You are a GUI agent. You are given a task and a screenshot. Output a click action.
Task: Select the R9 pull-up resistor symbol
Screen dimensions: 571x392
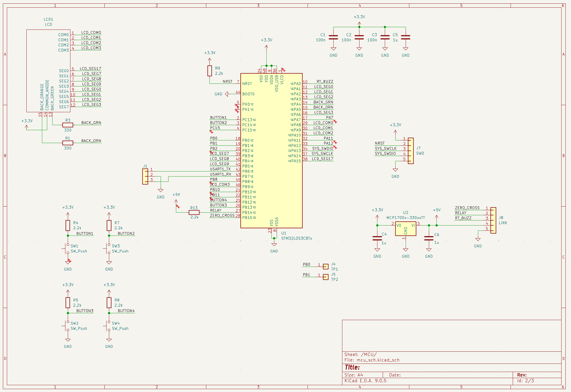tap(209, 71)
